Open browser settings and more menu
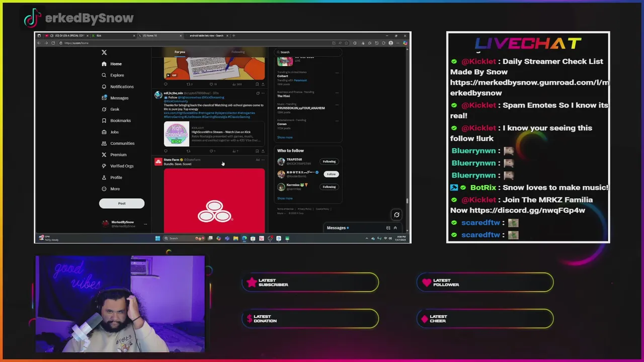The width and height of the screenshot is (644, 362). pos(398,43)
